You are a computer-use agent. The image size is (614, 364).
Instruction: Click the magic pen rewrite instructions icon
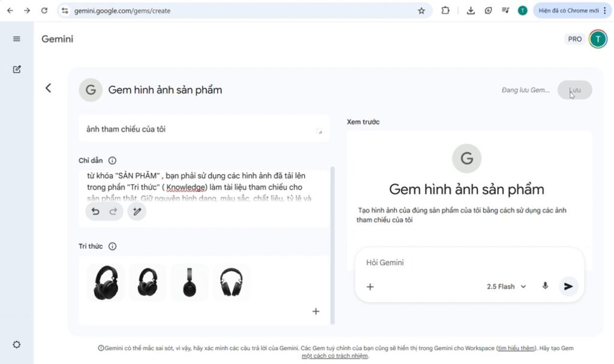click(137, 211)
